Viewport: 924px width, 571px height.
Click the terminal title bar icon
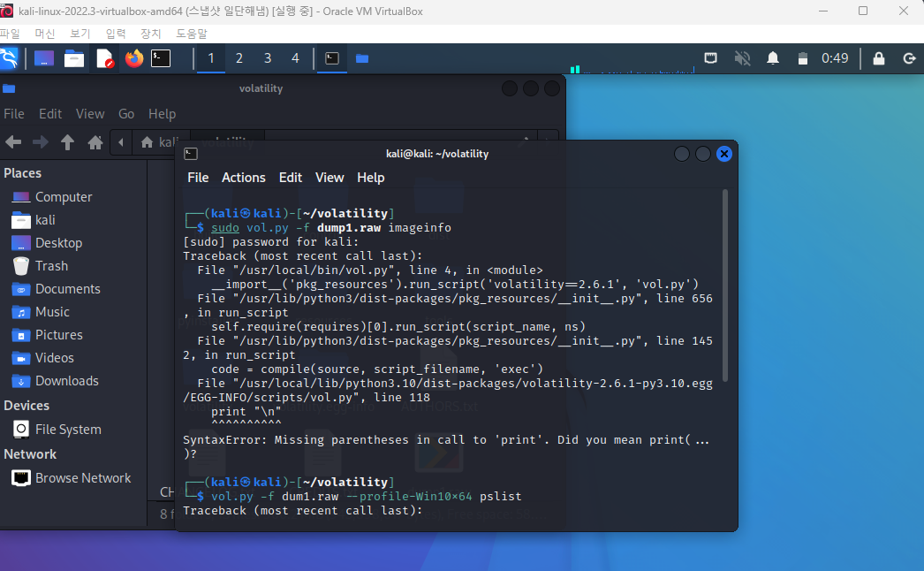coord(191,154)
